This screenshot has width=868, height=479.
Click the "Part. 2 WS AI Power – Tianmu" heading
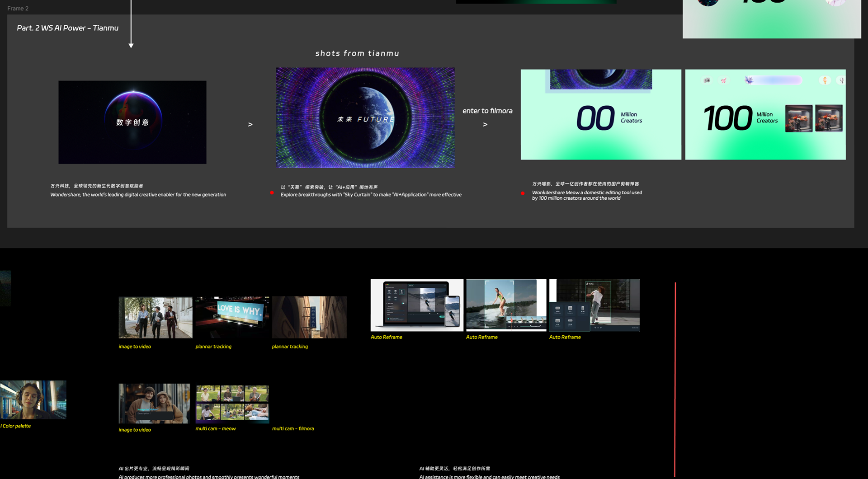[68, 28]
